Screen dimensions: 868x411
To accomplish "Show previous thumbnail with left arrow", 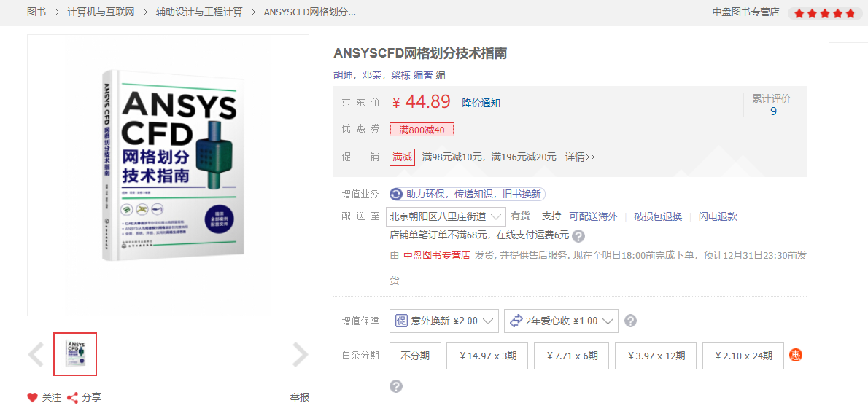I will (x=36, y=355).
